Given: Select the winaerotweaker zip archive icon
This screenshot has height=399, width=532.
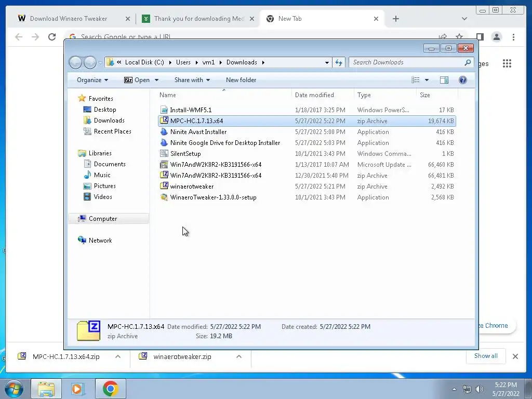Looking at the screenshot, I should click(164, 186).
